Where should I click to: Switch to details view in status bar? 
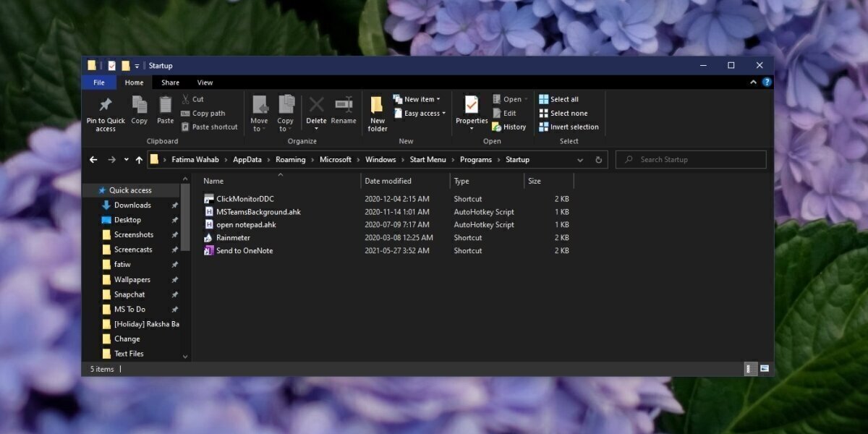[751, 369]
